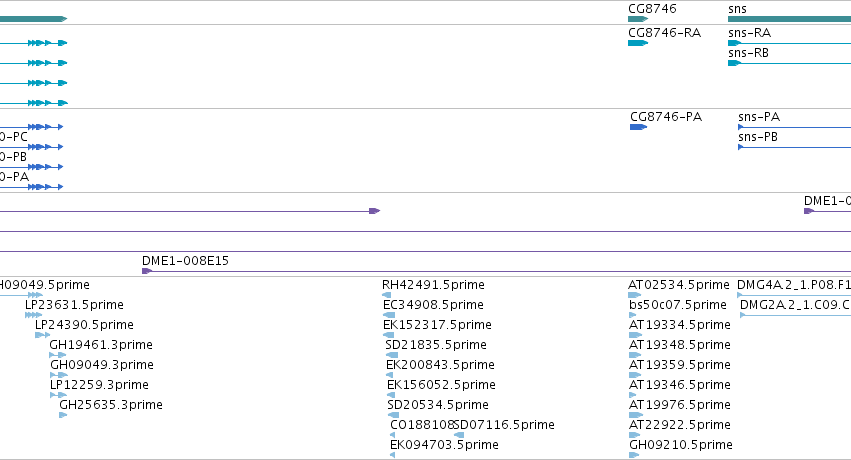
Task: Click the EK200843.5prime EST label
Action: coord(440,365)
